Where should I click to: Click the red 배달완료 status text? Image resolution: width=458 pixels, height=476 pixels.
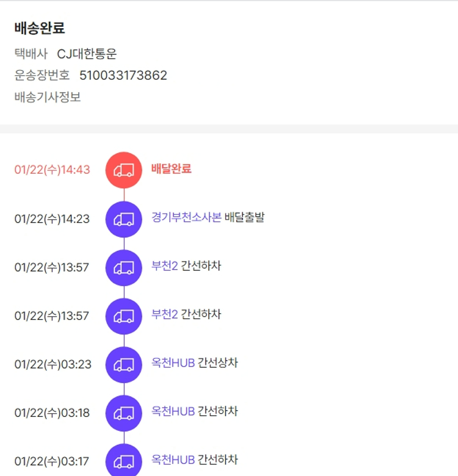[171, 168]
